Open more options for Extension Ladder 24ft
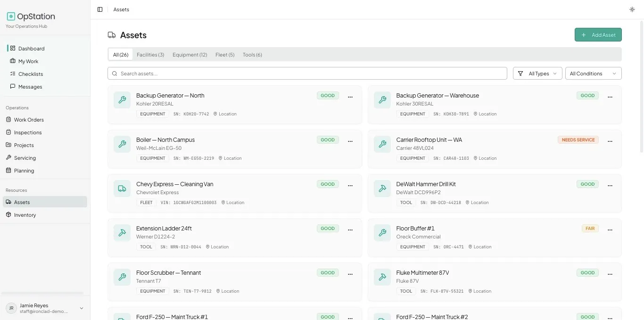The image size is (644, 320). click(x=350, y=230)
